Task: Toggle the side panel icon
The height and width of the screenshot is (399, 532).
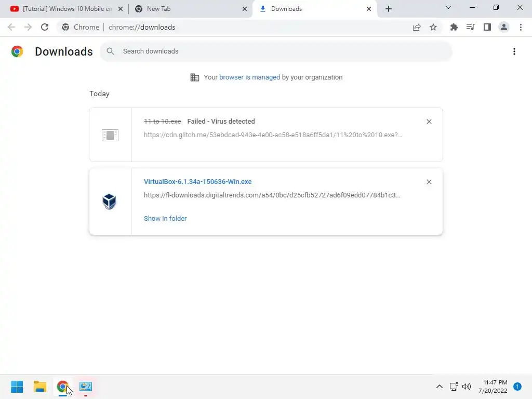Action: click(x=487, y=27)
